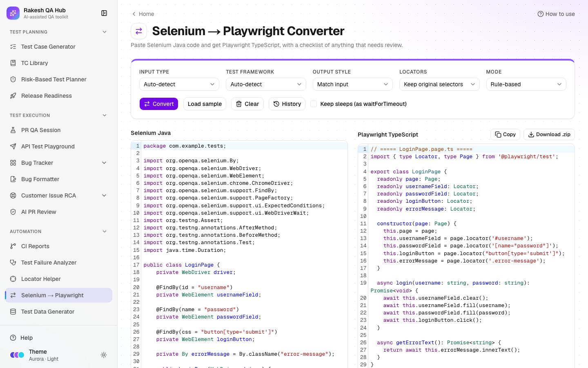The width and height of the screenshot is (588, 368).
Task: Open the Input Type dropdown
Action: 179,84
